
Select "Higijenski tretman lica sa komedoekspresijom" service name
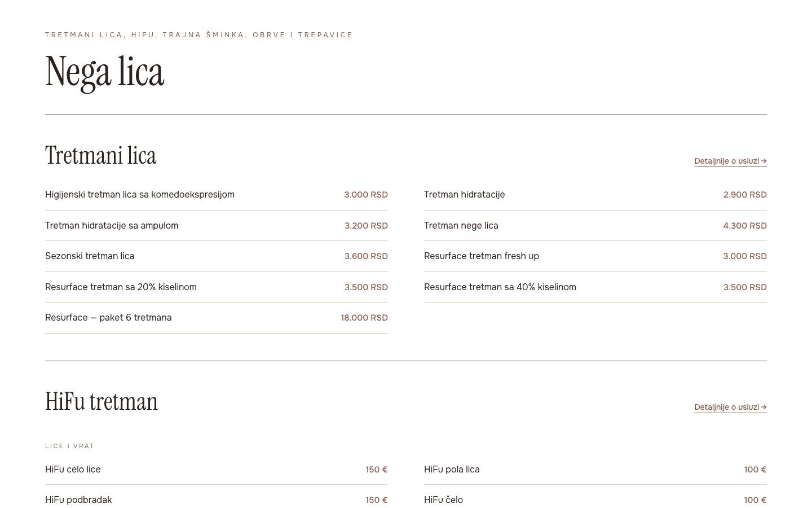click(140, 195)
